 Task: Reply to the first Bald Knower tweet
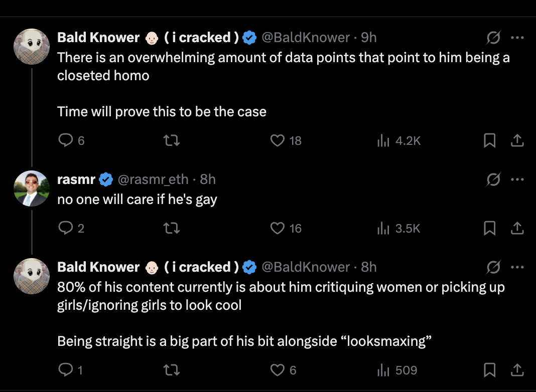[66, 141]
